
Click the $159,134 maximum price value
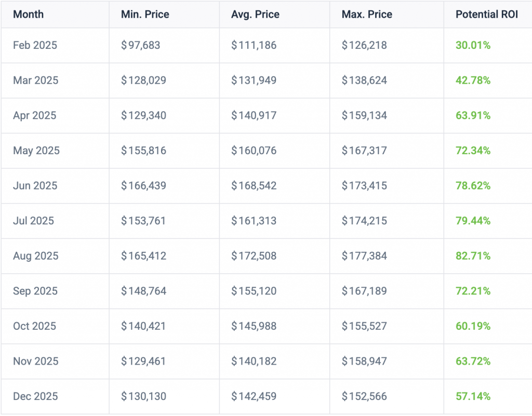click(x=364, y=115)
